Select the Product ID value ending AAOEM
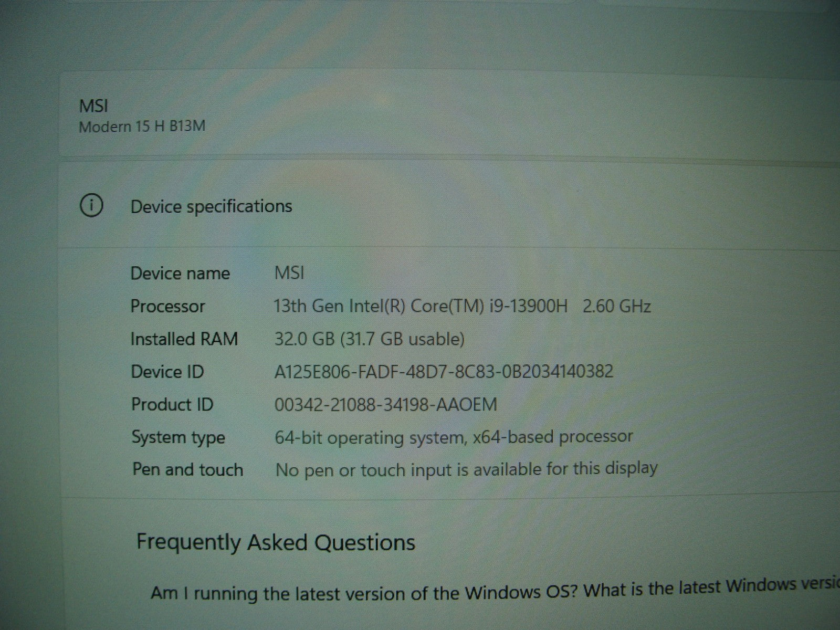The image size is (840, 630). click(385, 404)
